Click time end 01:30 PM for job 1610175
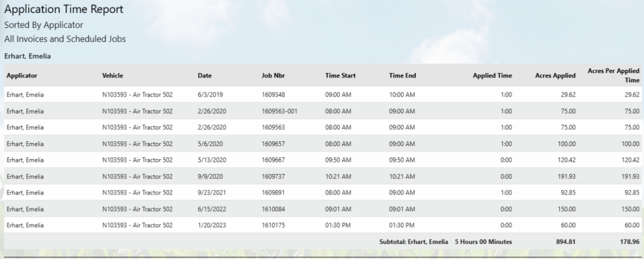644x259 pixels. click(x=402, y=225)
